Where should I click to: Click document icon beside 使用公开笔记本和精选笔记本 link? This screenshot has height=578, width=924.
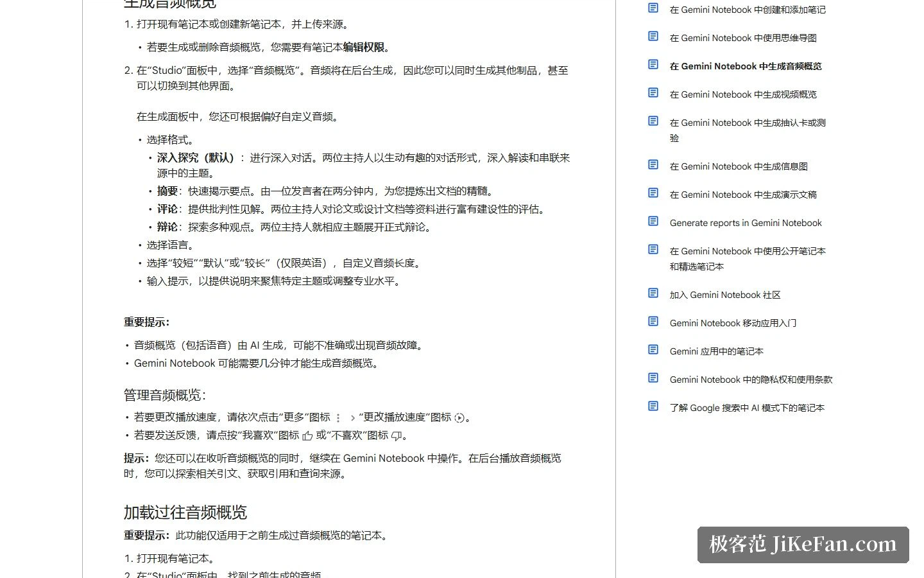click(653, 249)
